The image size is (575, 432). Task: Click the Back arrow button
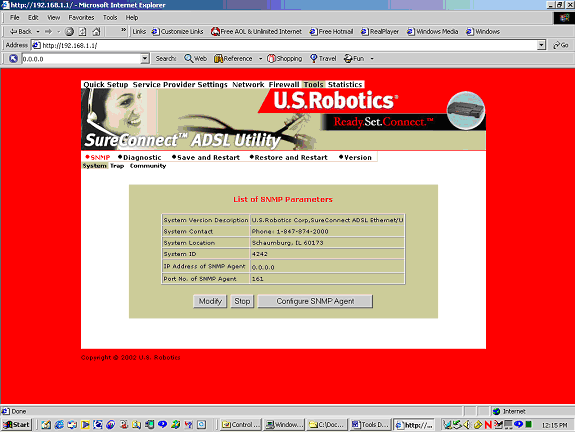(x=21, y=32)
